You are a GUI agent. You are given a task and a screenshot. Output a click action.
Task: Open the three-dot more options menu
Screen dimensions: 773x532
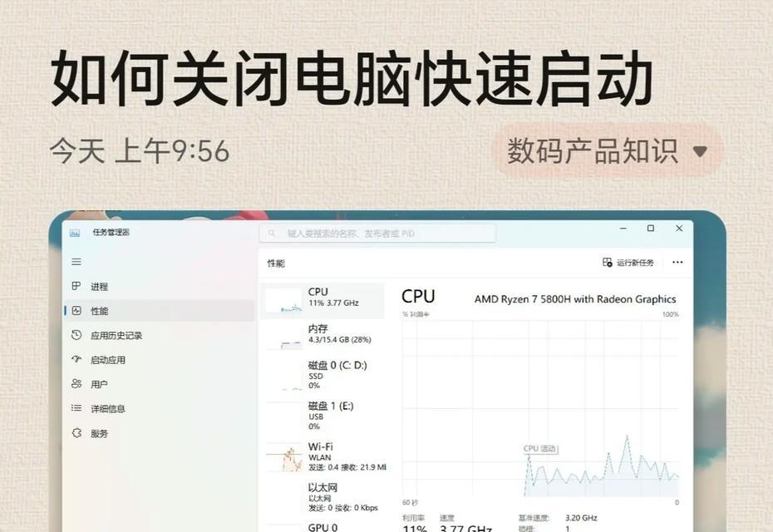click(677, 263)
